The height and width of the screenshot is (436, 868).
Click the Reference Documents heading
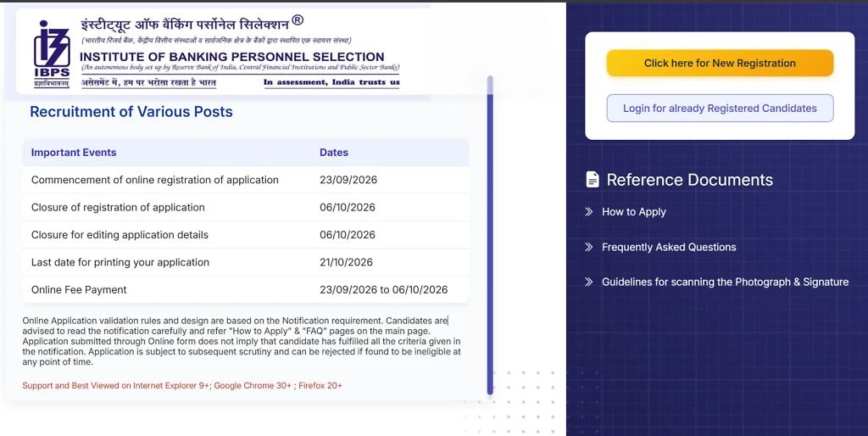point(690,180)
